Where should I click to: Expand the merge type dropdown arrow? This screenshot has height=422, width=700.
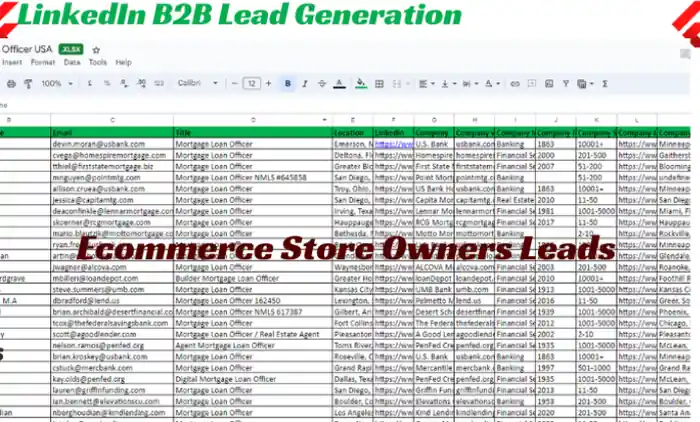(x=408, y=84)
